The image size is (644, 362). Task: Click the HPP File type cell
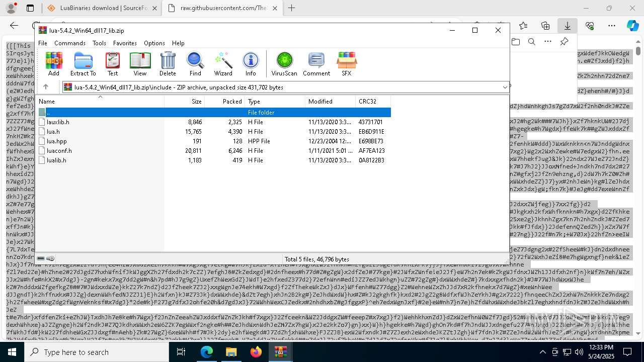(259, 141)
